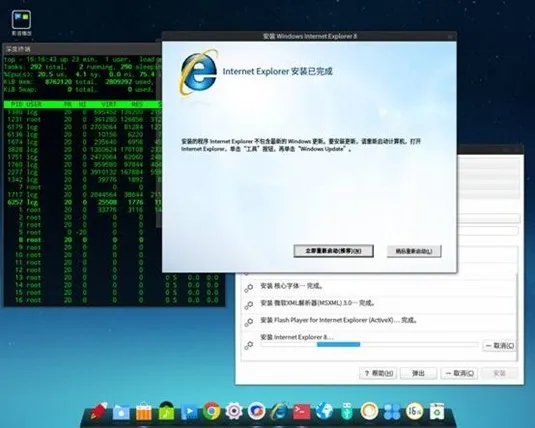Click gear icon beside 安装 核心字体 row
The height and width of the screenshot is (428, 535).
249,288
